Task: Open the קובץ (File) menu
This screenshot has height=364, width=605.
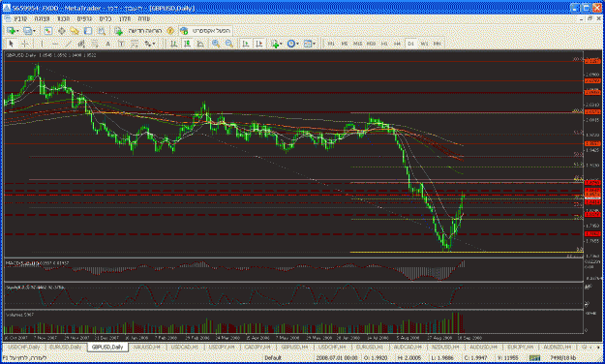Action: click(x=20, y=19)
